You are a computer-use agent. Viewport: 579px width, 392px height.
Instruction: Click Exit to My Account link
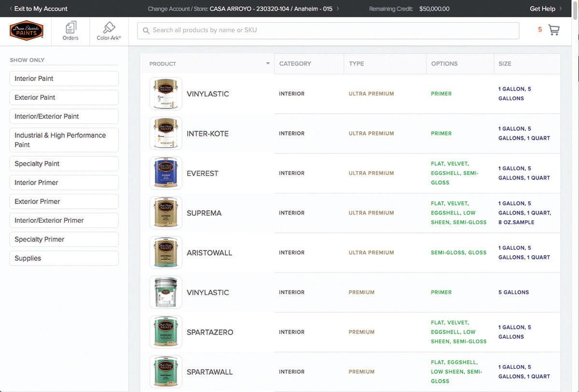pyautogui.click(x=41, y=9)
